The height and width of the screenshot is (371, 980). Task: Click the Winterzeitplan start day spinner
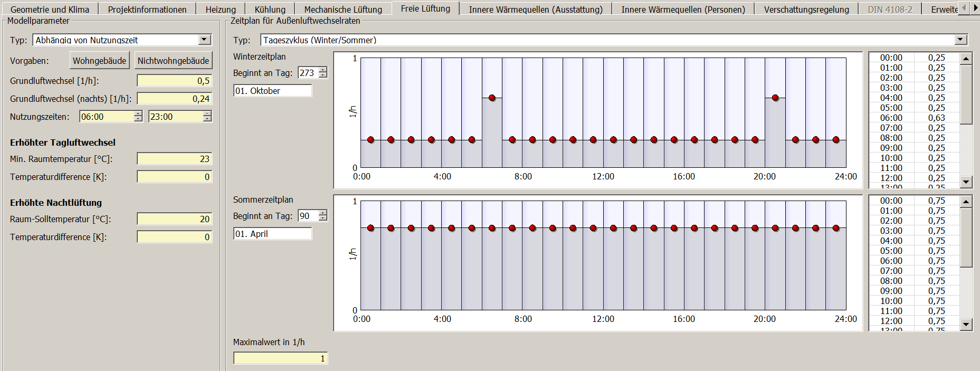pos(323,73)
